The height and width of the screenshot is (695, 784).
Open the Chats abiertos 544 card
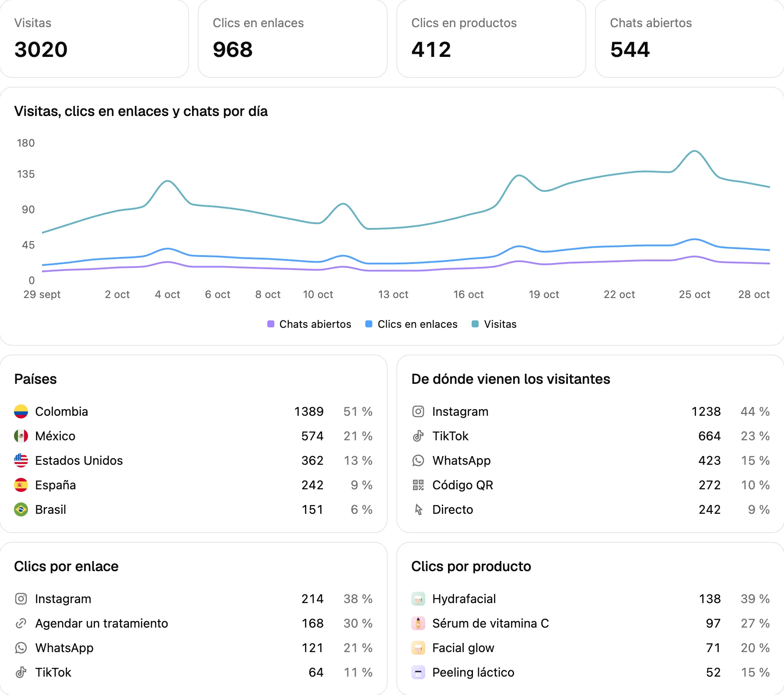[690, 39]
